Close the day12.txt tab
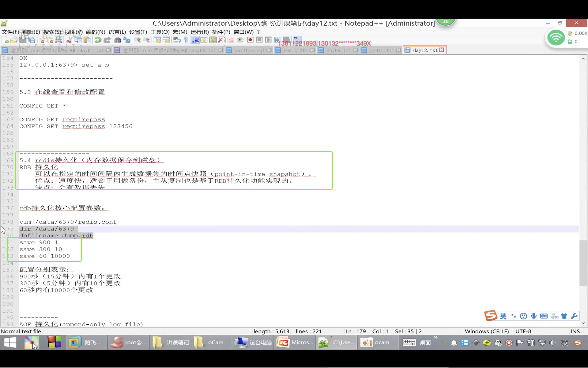 (442, 50)
